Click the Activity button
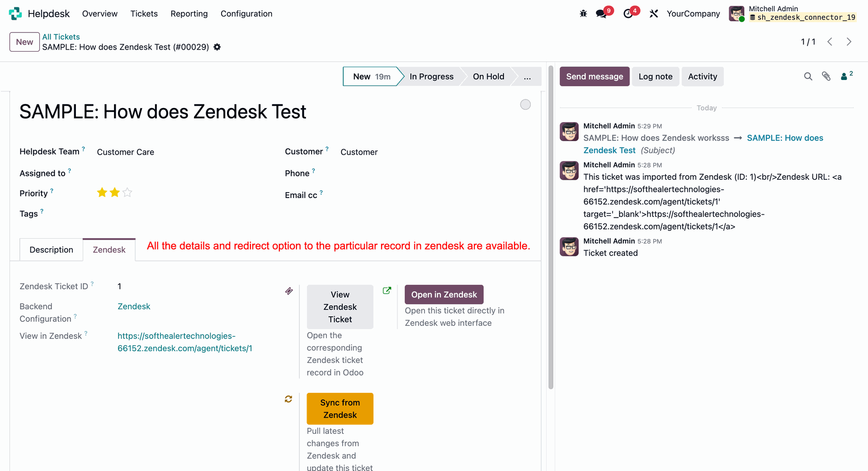 [x=703, y=76]
